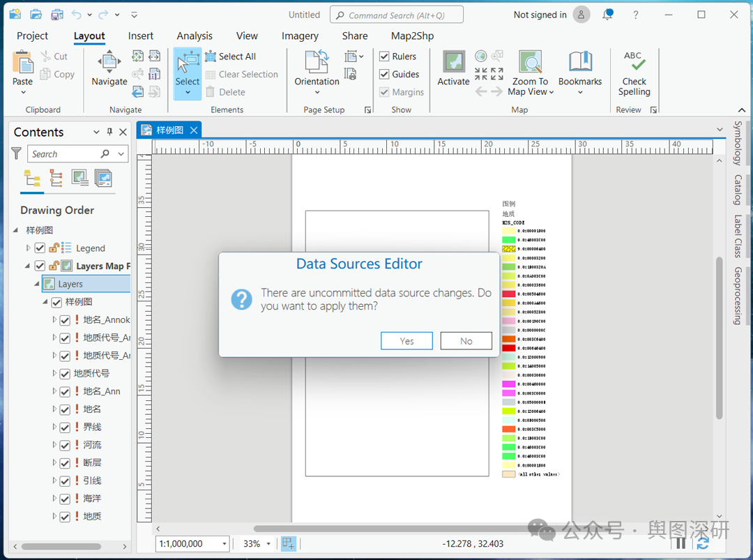Uncheck the 河流 layer checkbox
This screenshot has height=560, width=753.
coord(65,445)
